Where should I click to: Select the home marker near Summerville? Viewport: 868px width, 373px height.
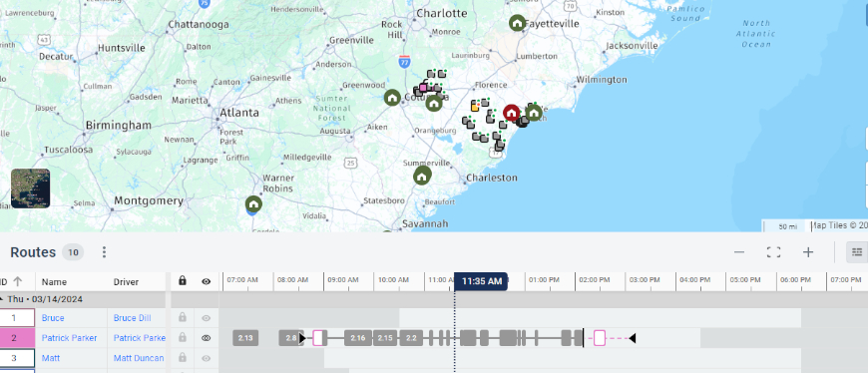tap(422, 177)
